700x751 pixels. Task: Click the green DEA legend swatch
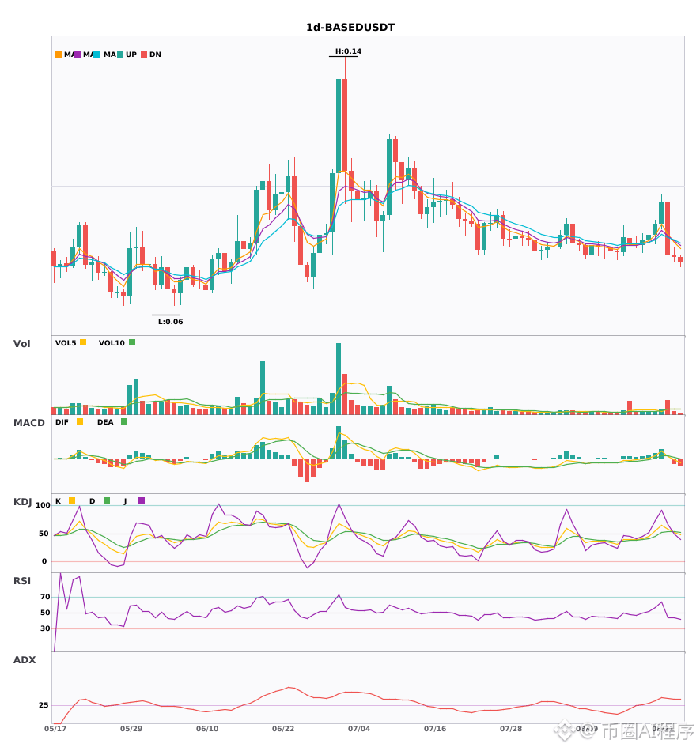[124, 421]
